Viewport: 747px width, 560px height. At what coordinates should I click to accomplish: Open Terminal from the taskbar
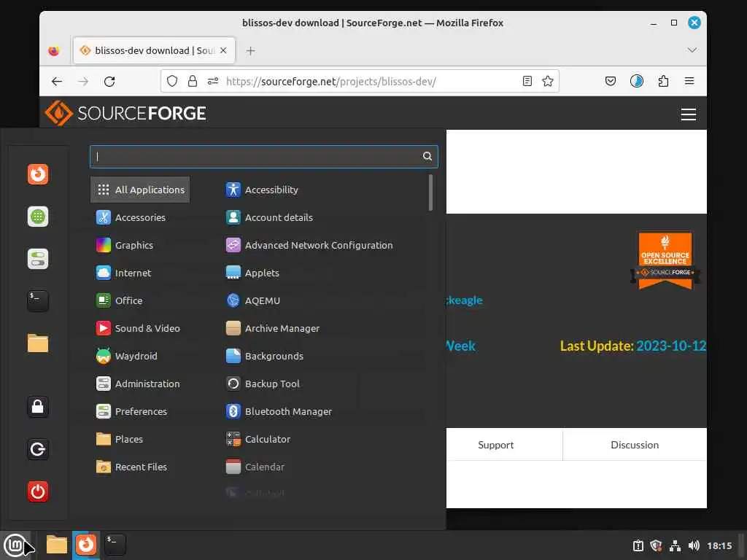tap(115, 545)
